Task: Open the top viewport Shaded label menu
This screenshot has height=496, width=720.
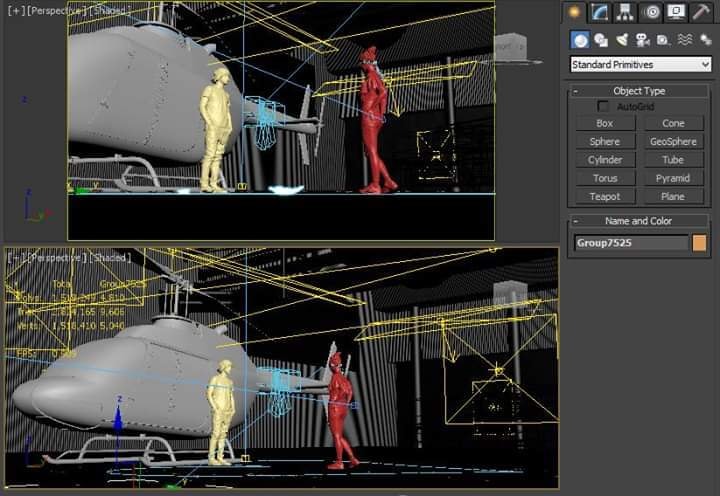Action: [110, 11]
